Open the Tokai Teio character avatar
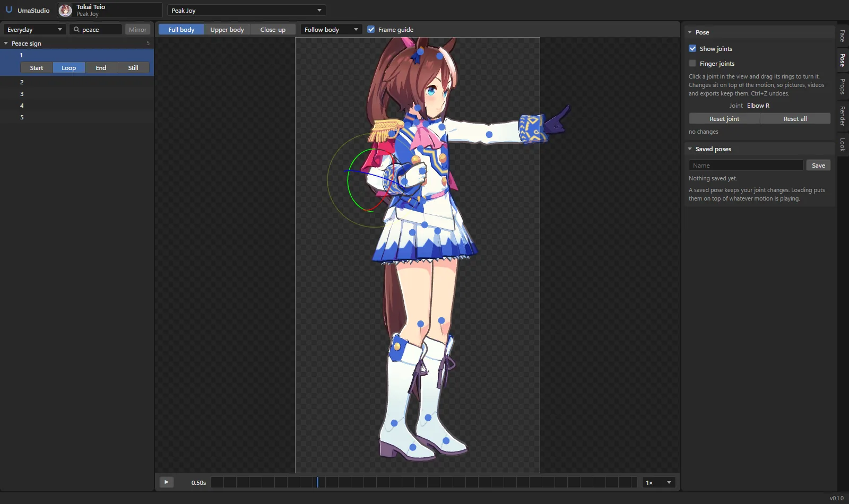 tap(65, 10)
